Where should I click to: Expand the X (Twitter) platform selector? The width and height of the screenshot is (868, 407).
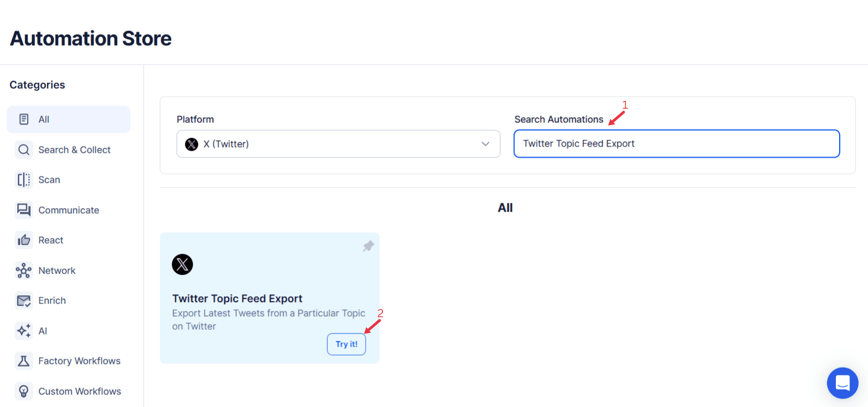(338, 144)
